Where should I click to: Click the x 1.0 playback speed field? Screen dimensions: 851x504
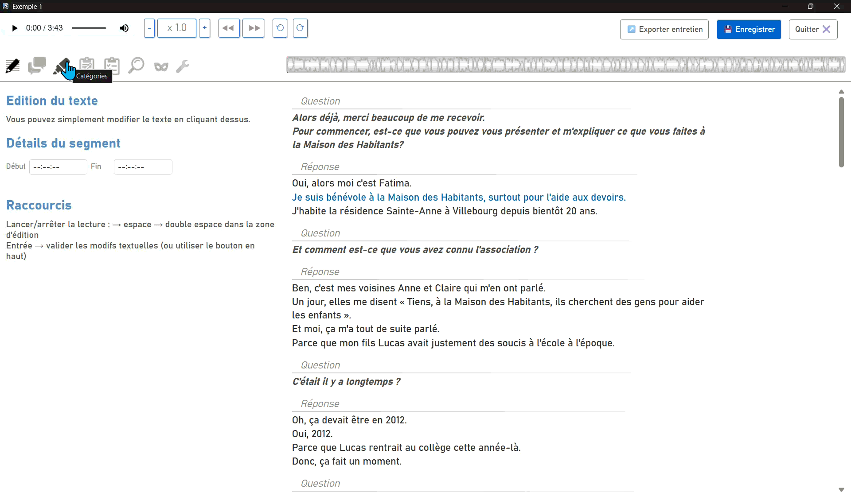[177, 28]
